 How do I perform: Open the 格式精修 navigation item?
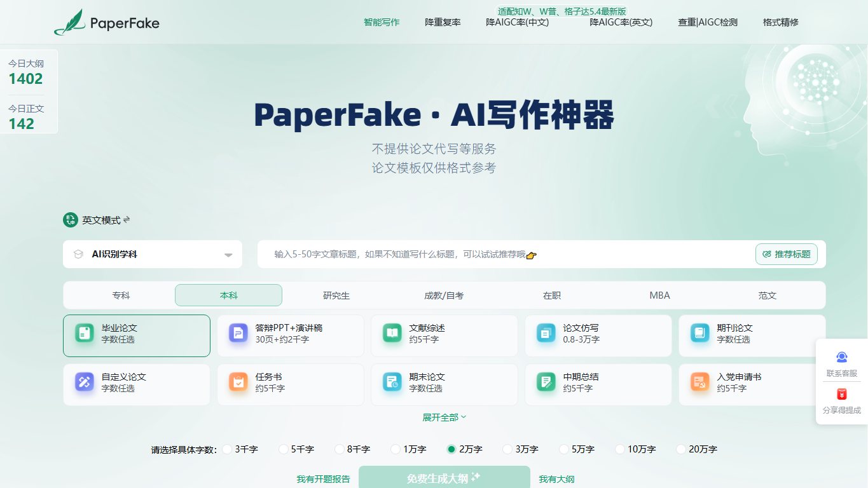tap(780, 22)
